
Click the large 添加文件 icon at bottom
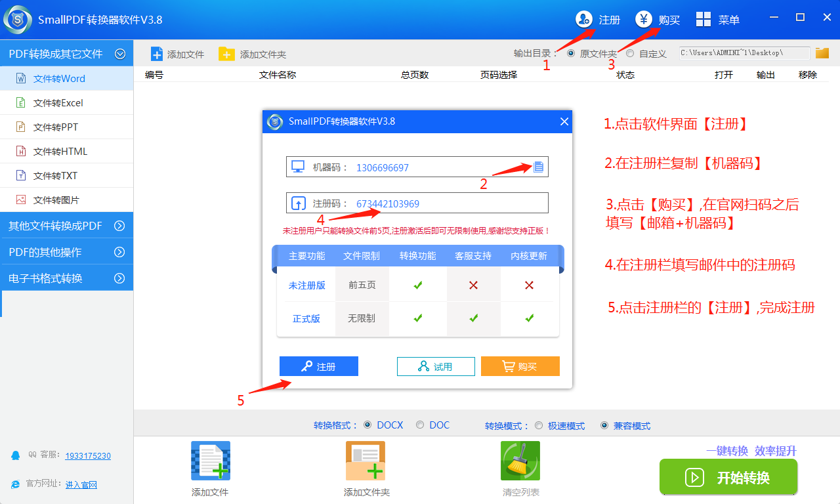[x=210, y=461]
